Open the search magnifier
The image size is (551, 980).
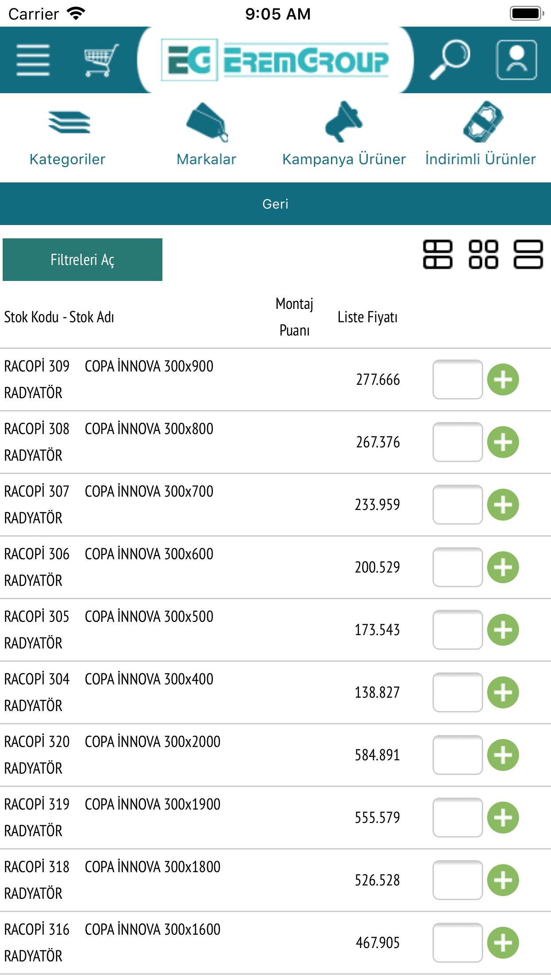pyautogui.click(x=449, y=60)
